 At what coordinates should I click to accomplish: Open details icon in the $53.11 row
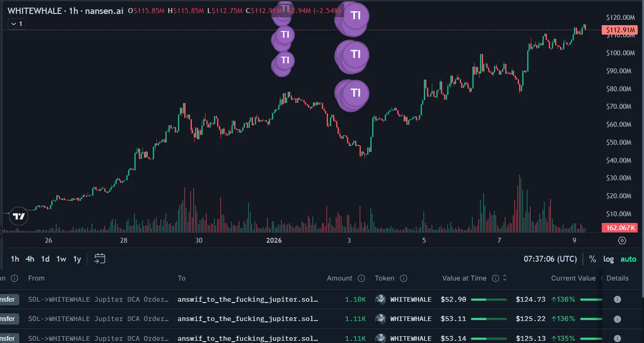coord(617,319)
